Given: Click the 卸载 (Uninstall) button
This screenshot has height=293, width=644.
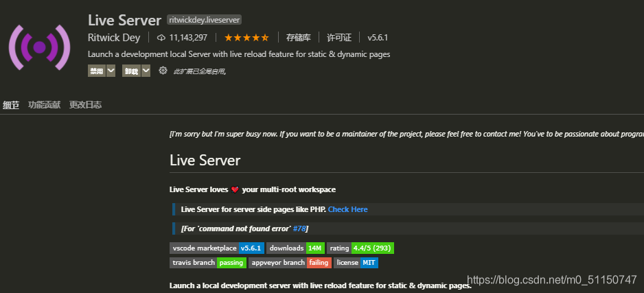Looking at the screenshot, I should pyautogui.click(x=131, y=71).
